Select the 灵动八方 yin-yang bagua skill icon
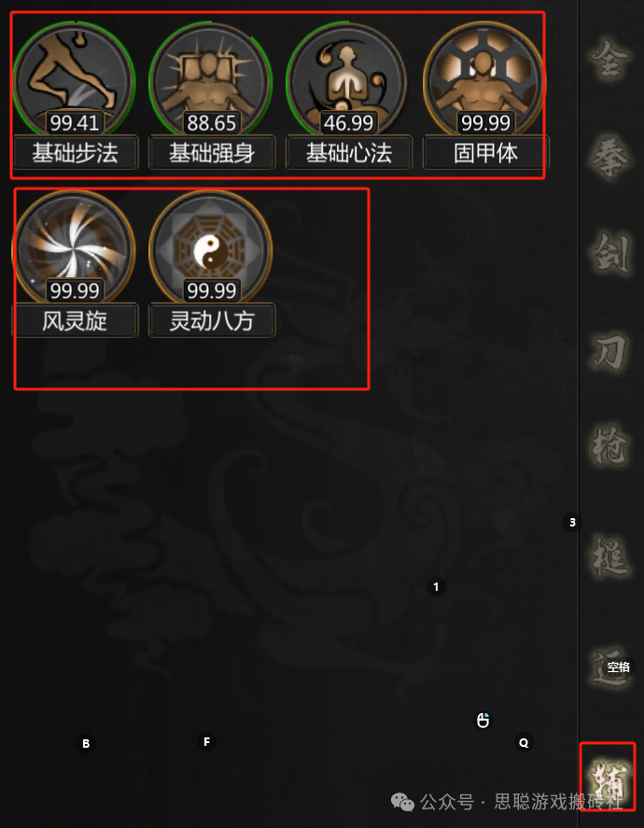The width and height of the screenshot is (644, 828). (x=211, y=248)
